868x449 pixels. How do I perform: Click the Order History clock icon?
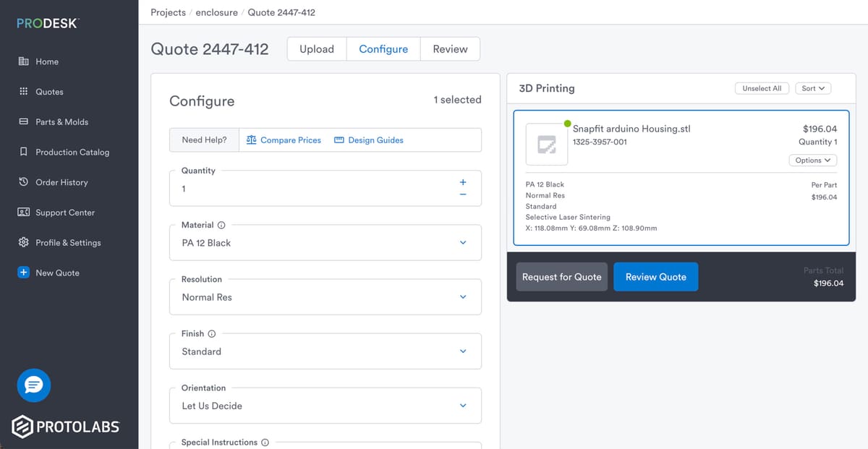[23, 182]
